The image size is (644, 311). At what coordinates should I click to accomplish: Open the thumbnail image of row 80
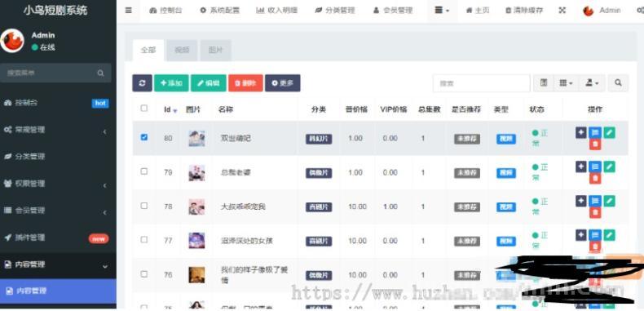pos(196,139)
